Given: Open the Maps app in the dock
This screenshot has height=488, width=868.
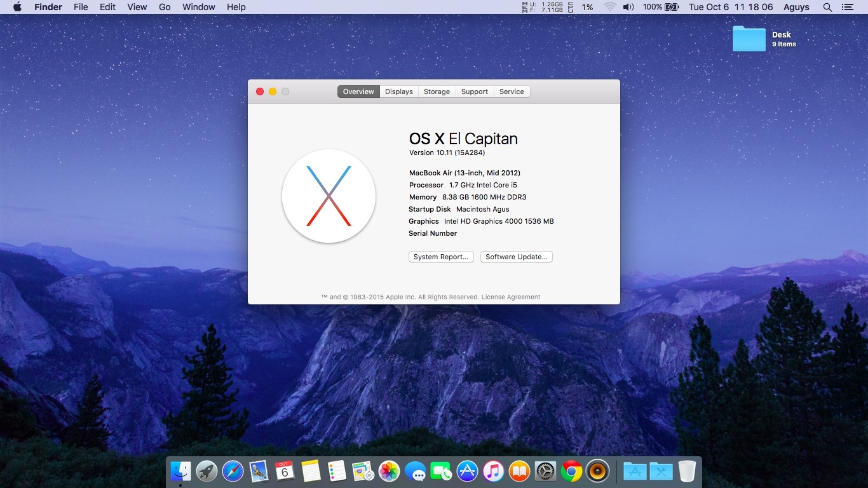Looking at the screenshot, I should click(x=363, y=471).
